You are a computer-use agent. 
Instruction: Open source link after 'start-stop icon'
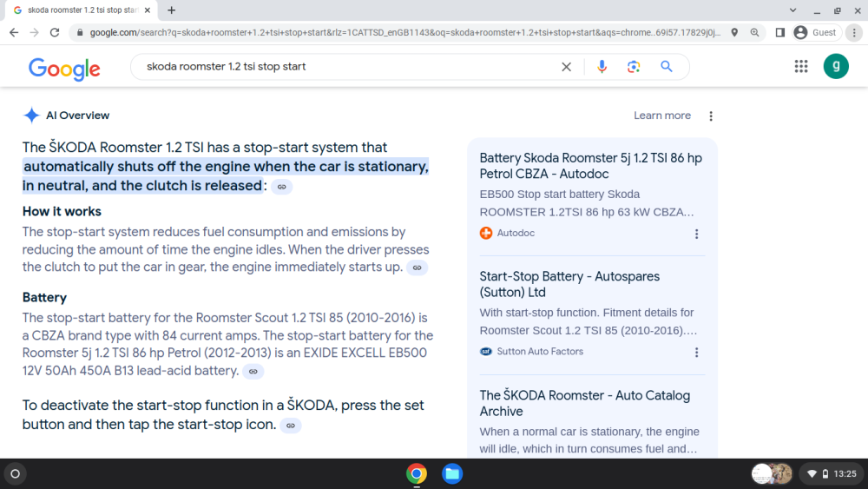pyautogui.click(x=291, y=426)
